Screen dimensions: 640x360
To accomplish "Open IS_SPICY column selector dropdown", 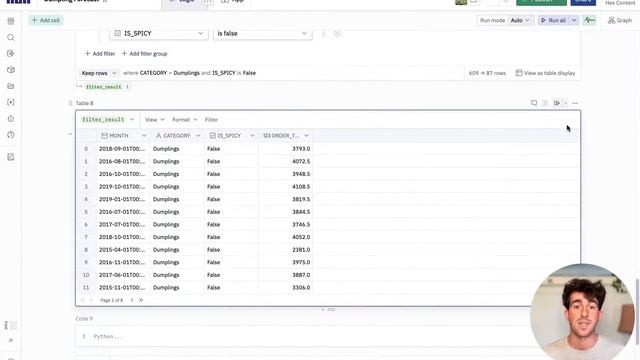I will [159, 33].
